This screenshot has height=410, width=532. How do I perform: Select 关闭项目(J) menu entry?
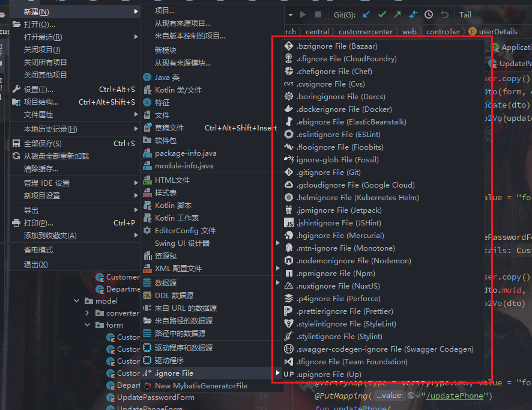[74, 49]
